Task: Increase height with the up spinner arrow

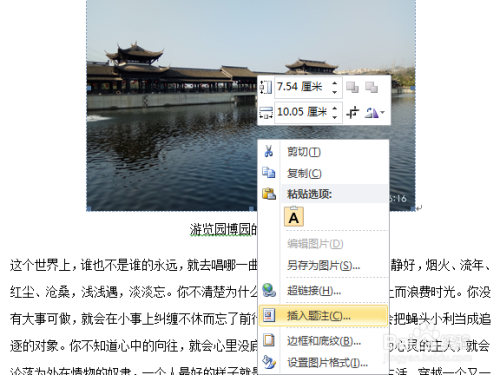Action: pos(335,82)
